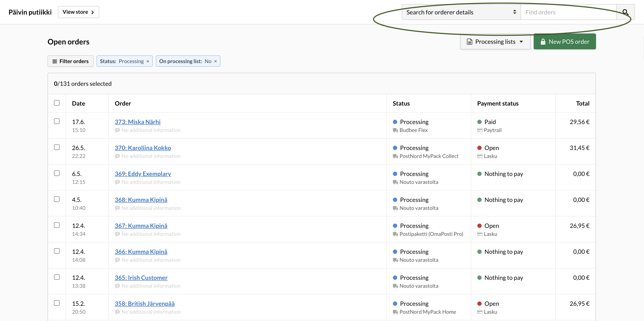The height and width of the screenshot is (321, 644).
Task: Click the Päivin putiikki store name
Action: (x=30, y=12)
